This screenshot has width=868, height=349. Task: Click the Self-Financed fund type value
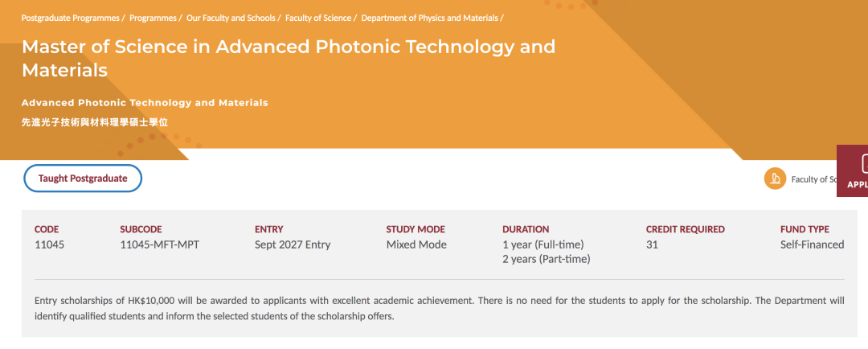(812, 244)
